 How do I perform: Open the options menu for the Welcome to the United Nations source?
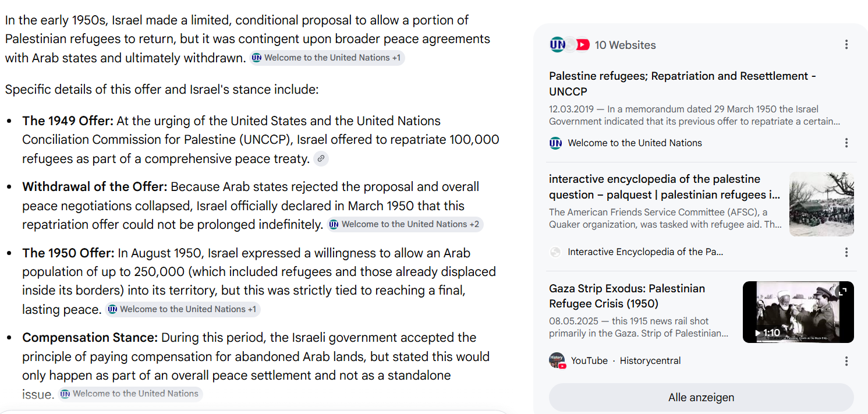846,143
